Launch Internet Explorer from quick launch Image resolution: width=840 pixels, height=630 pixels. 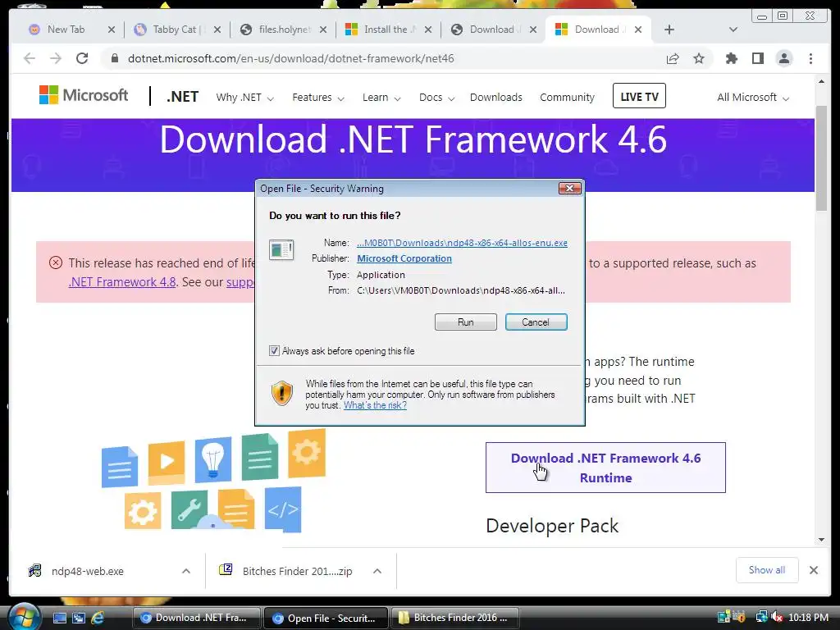tap(98, 619)
